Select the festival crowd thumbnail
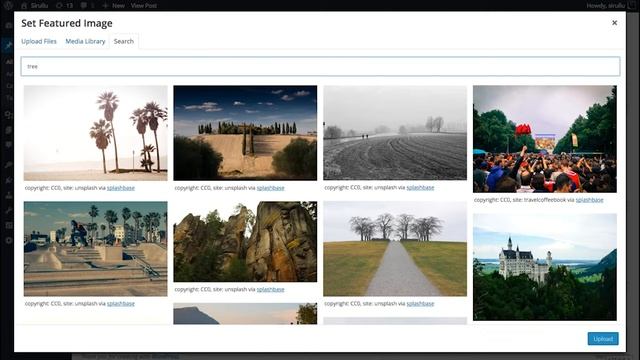 pyautogui.click(x=544, y=139)
